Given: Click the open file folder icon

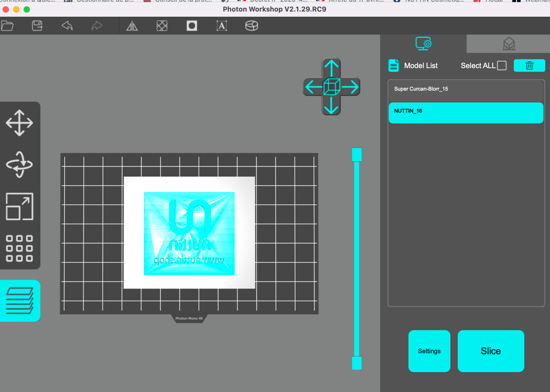Looking at the screenshot, I should coord(7,26).
